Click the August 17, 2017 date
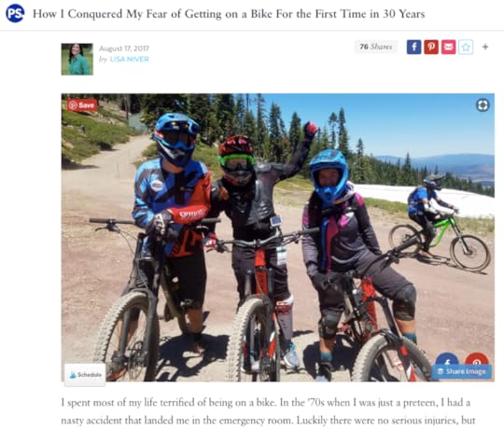Viewport: 504px width, 430px height. coord(124,49)
